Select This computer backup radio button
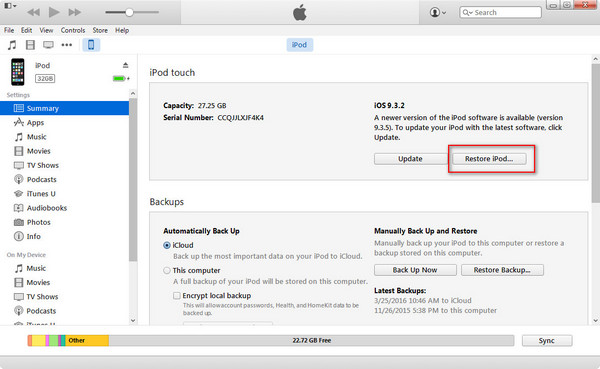This screenshot has width=600, height=369. coord(167,271)
